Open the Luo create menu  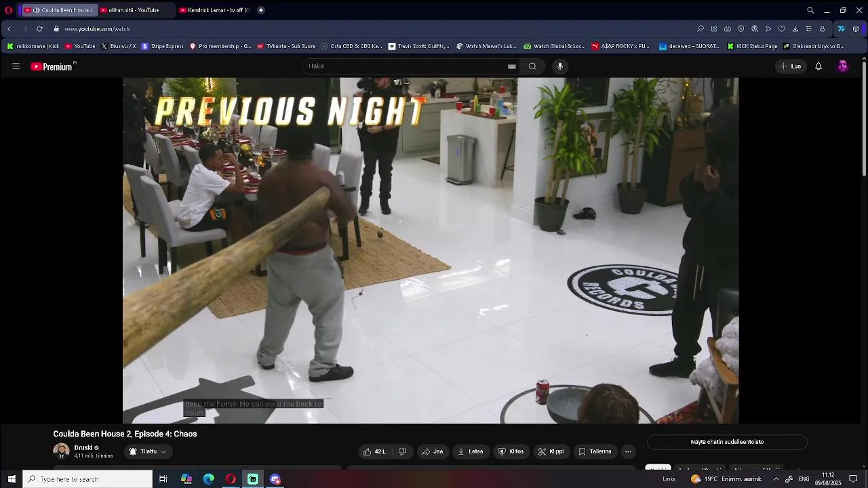coord(791,66)
